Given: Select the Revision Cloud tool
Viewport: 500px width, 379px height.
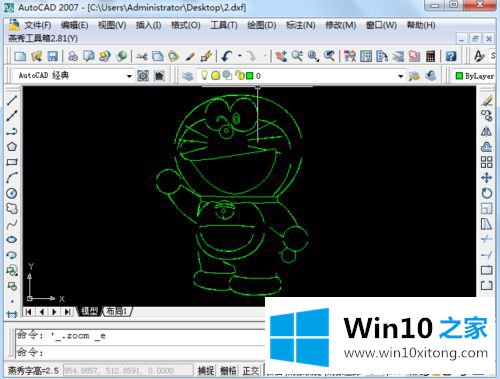Looking at the screenshot, I should (12, 209).
